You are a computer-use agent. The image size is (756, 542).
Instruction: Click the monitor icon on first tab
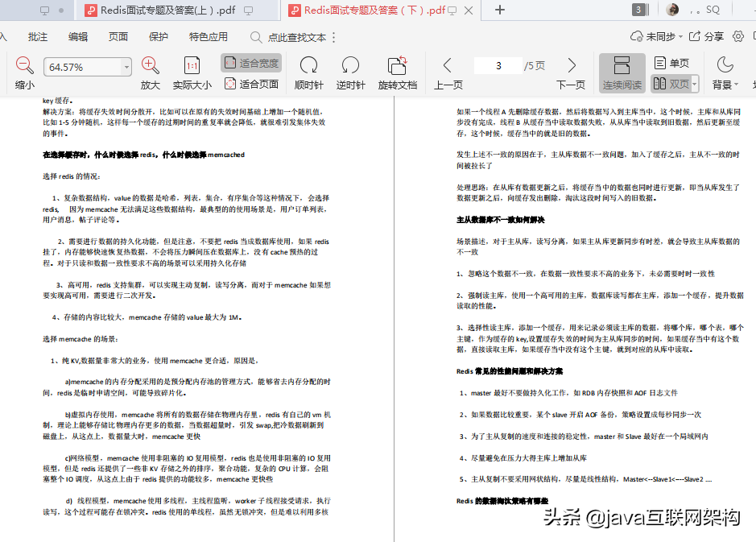click(44, 10)
